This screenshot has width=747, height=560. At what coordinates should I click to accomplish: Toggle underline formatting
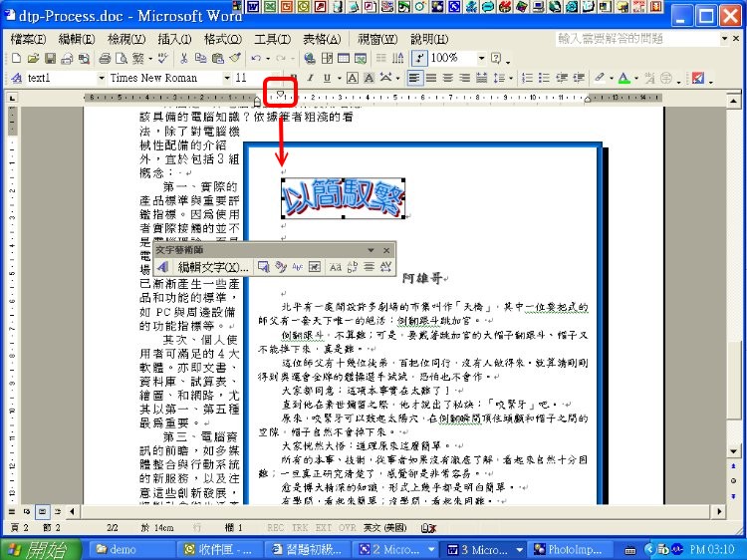pyautogui.click(x=327, y=78)
